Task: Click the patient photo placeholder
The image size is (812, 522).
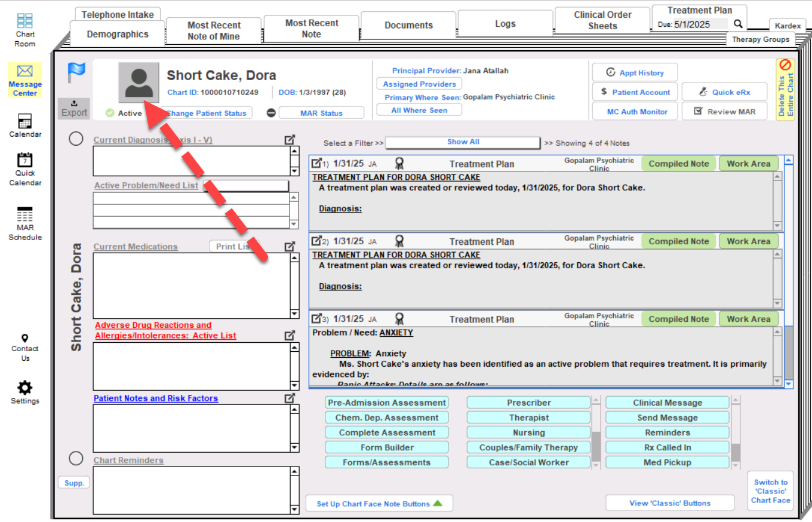Action: (x=139, y=82)
